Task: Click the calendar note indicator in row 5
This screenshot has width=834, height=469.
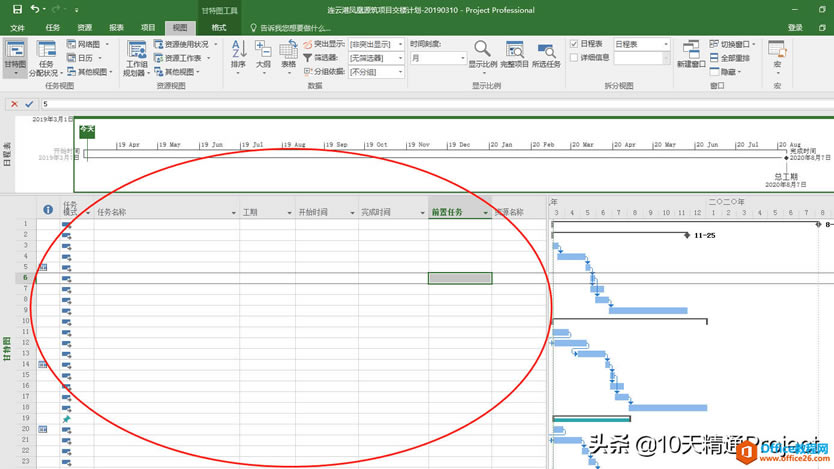Action: [x=43, y=267]
